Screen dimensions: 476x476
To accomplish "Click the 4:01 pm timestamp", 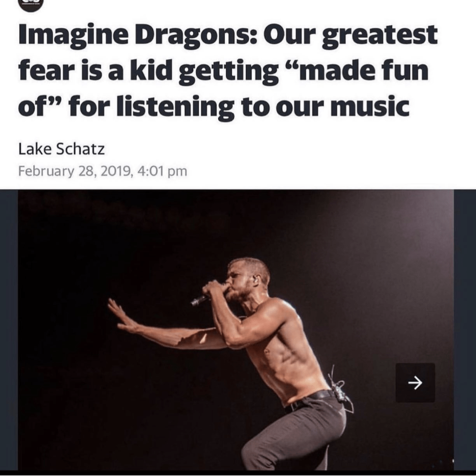I will click(x=162, y=171).
